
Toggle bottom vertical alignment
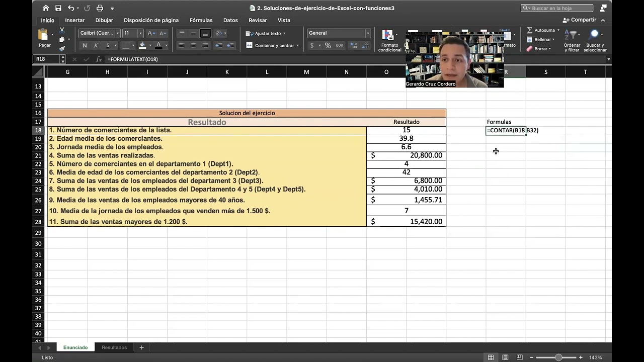205,33
